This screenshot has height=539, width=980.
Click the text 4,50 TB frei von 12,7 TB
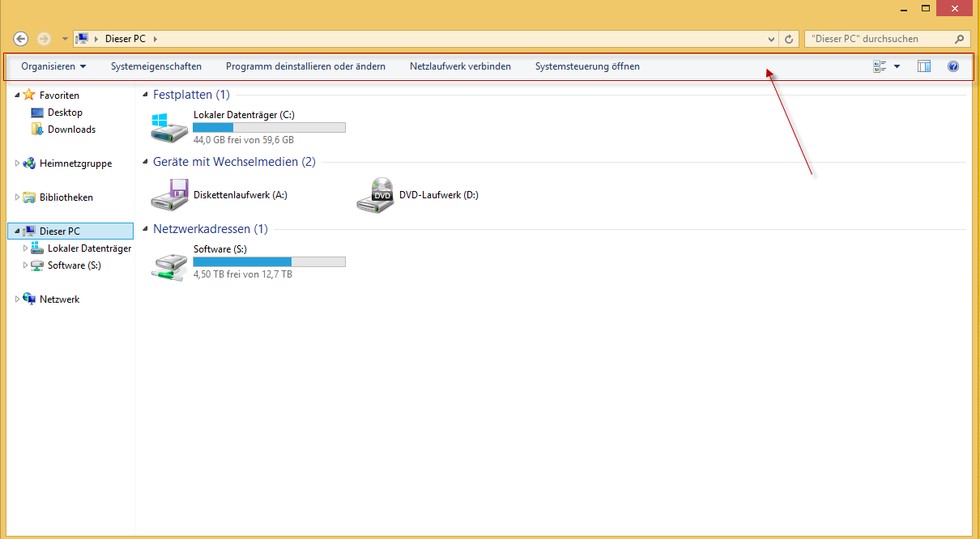(x=242, y=274)
